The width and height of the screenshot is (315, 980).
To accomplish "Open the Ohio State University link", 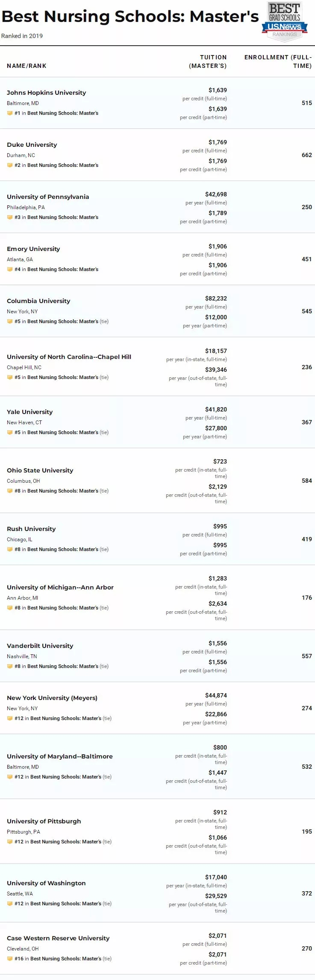I will coord(40,470).
